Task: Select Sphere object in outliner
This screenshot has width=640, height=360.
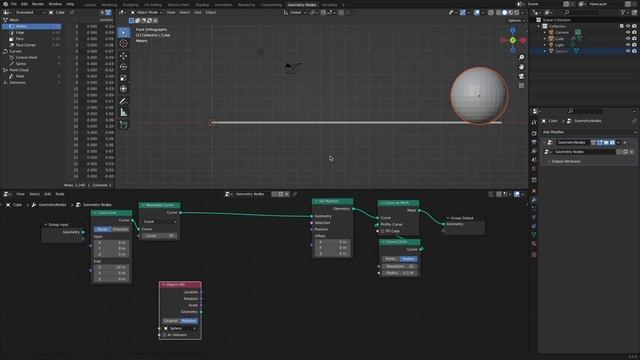Action: pos(561,51)
